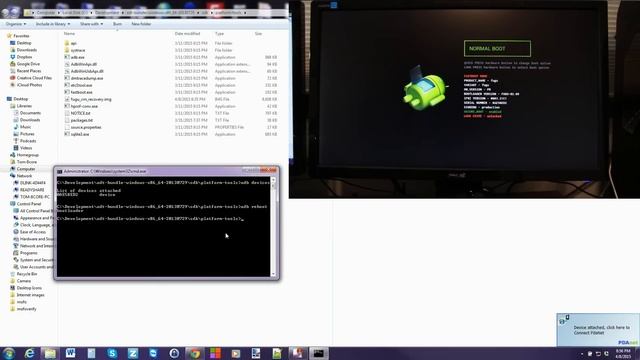640x360 pixels.
Task: Click the New folder button
Action: tap(141, 24)
